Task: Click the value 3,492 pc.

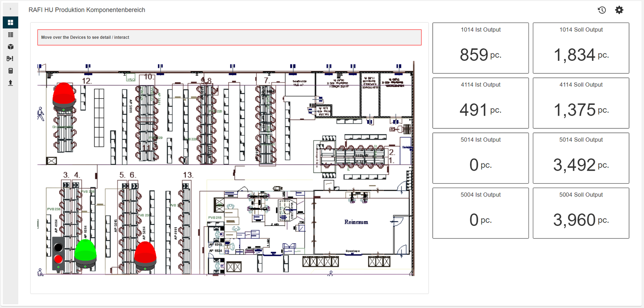Action: click(x=581, y=165)
